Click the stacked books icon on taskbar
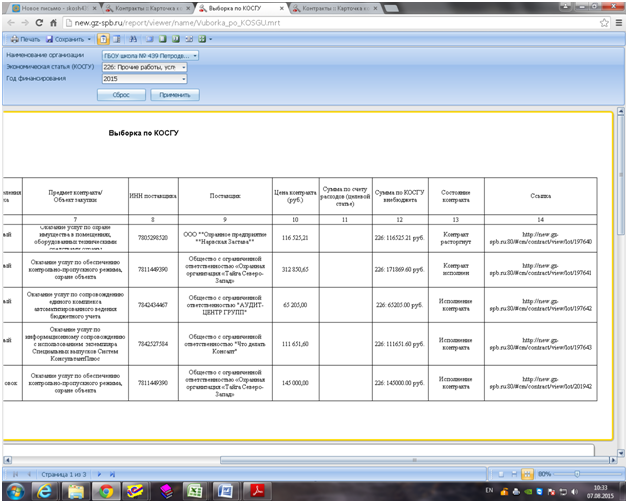This screenshot has width=628, height=503. tap(165, 491)
